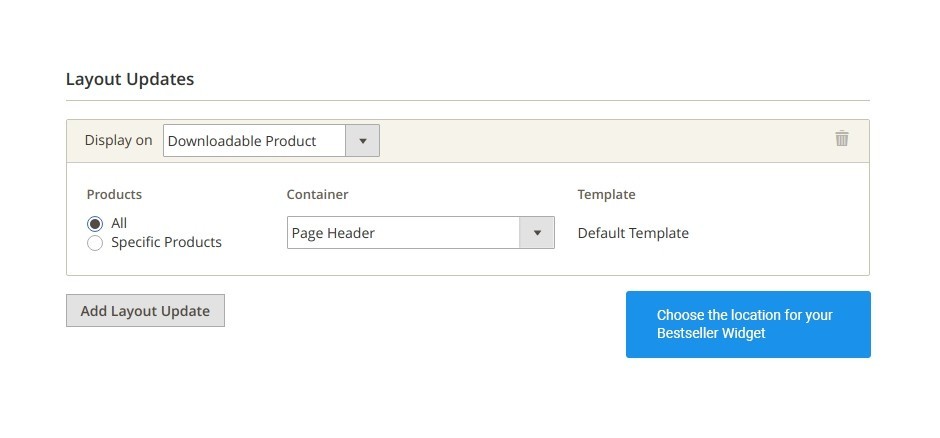Click the All radio label text
Image resolution: width=940 pixels, height=438 pixels.
(x=119, y=223)
